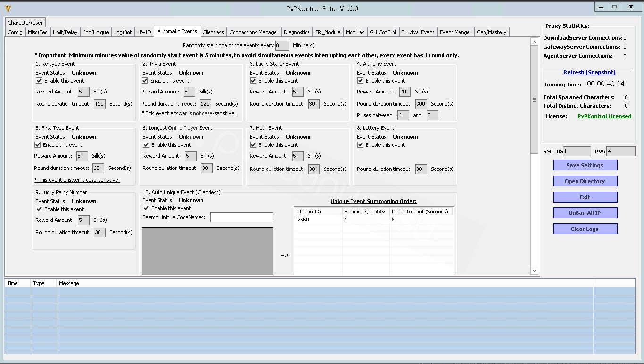Toggle the Math Event enable checkbox

(x=254, y=145)
